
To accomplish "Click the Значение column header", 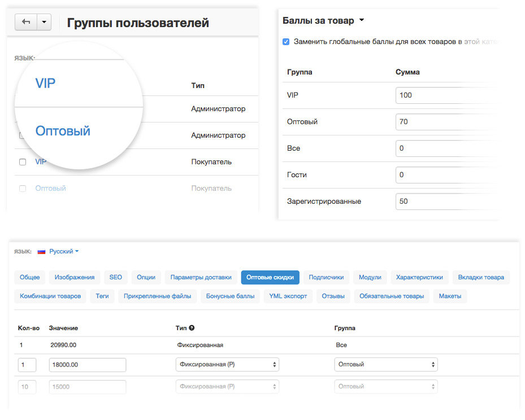I will (x=63, y=328).
